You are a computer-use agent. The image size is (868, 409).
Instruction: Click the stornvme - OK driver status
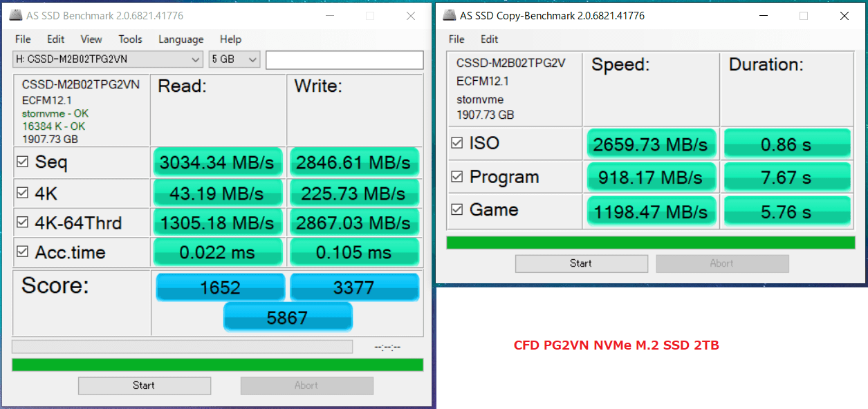tap(55, 113)
